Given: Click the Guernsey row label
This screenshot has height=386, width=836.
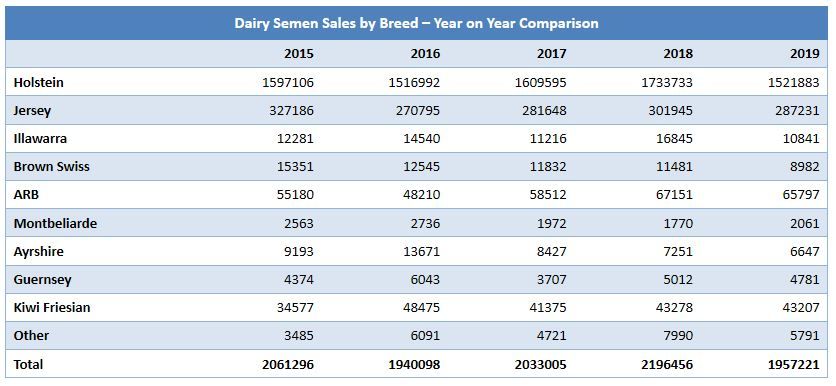Looking at the screenshot, I should [x=42, y=279].
